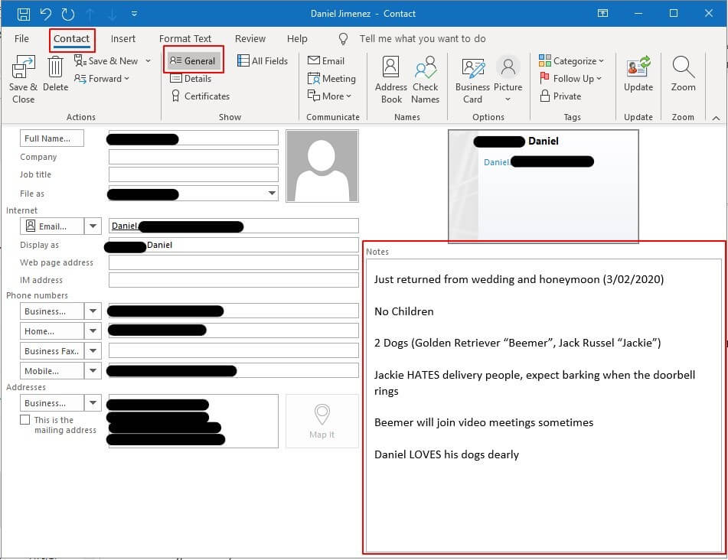Send Email to contact from Communicate group
The image size is (728, 560).
click(x=326, y=60)
